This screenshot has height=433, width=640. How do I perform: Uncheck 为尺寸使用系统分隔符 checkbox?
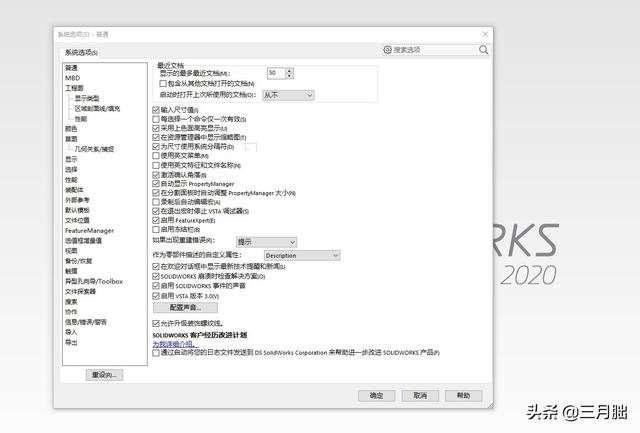coord(156,147)
